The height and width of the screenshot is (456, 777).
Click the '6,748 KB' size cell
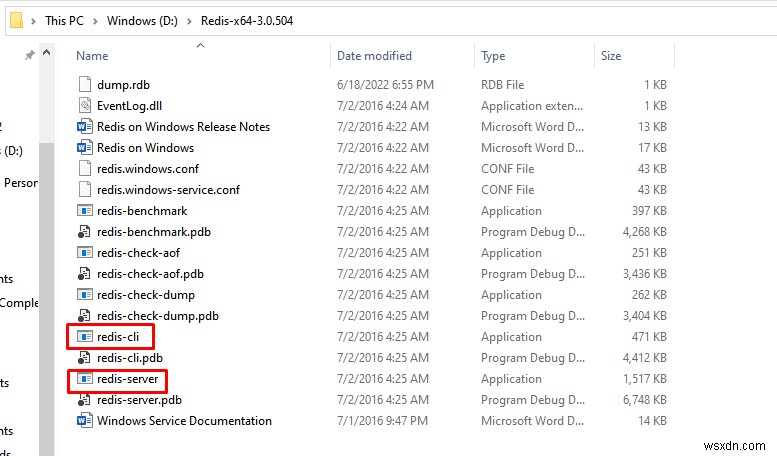(x=644, y=399)
